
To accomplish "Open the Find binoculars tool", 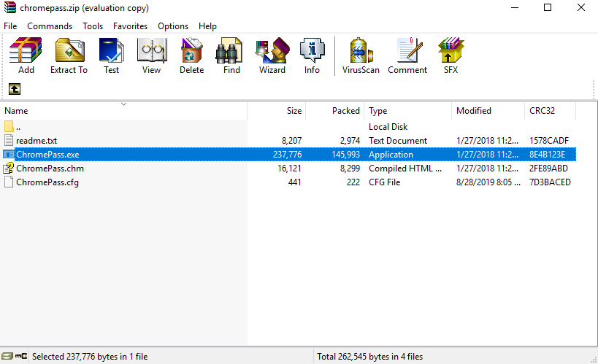I will click(x=231, y=55).
